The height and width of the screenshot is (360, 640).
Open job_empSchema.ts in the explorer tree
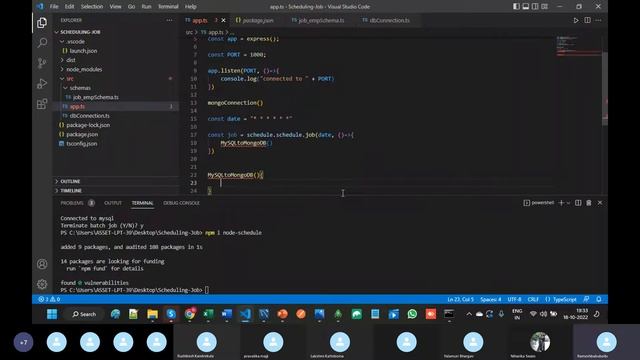(116, 97)
